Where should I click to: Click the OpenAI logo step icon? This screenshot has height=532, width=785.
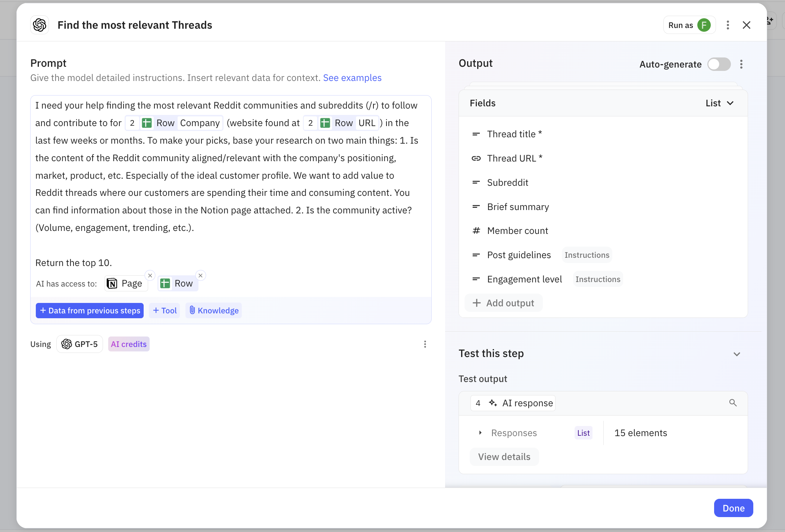[x=40, y=25]
